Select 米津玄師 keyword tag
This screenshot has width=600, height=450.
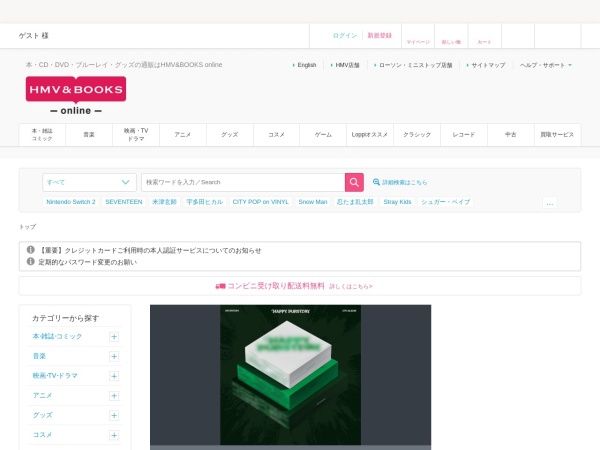tap(164, 202)
